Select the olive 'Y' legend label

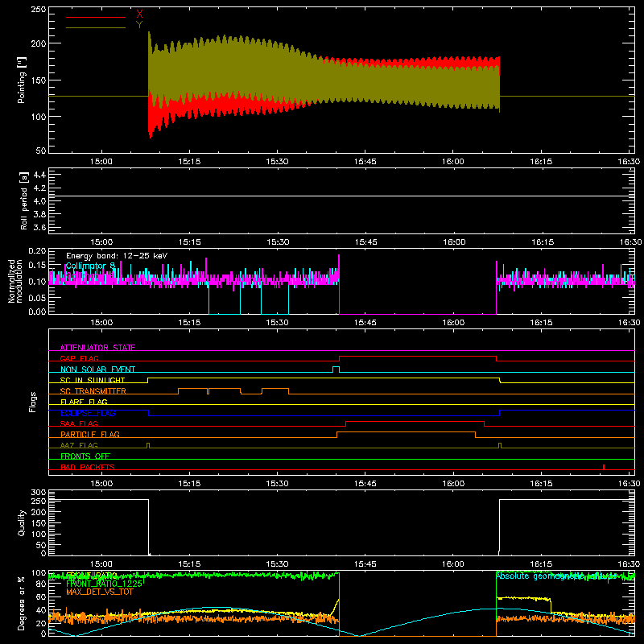(x=139, y=25)
